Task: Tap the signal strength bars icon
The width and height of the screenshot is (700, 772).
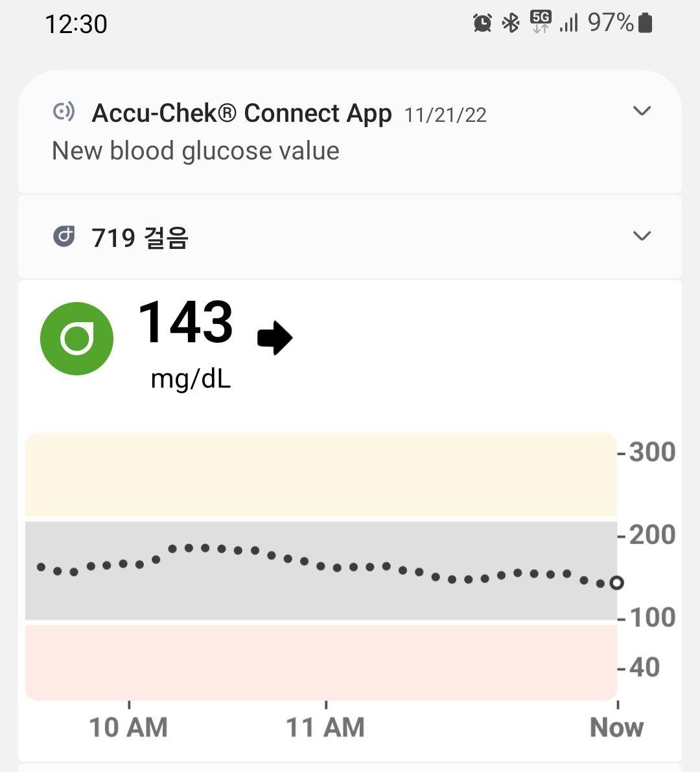Action: click(569, 23)
